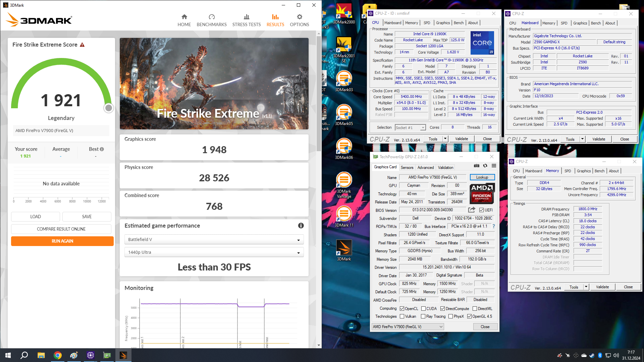The width and height of the screenshot is (644, 362).
Task: Click the 3DMark vertical scrollbar thumb
Action: (x=319, y=94)
